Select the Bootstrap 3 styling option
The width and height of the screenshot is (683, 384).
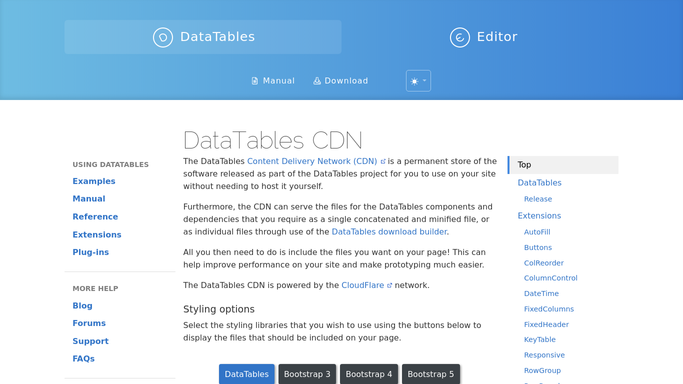coord(307,374)
